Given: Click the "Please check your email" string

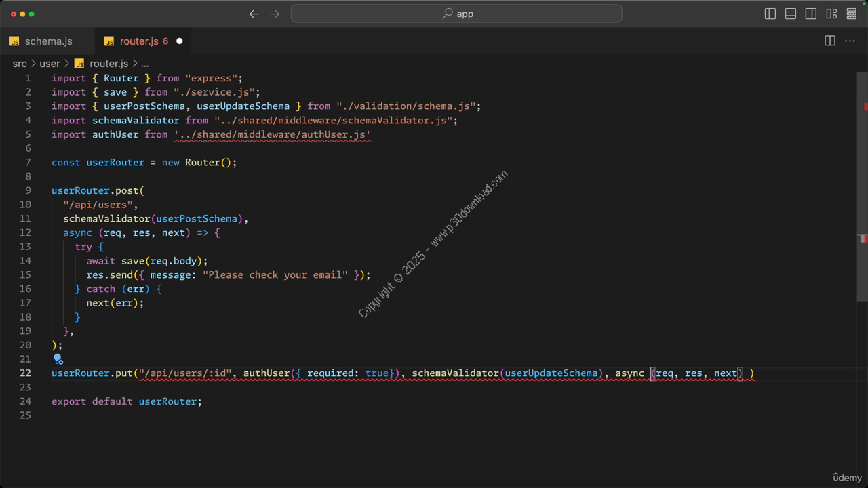Looking at the screenshot, I should pyautogui.click(x=275, y=274).
